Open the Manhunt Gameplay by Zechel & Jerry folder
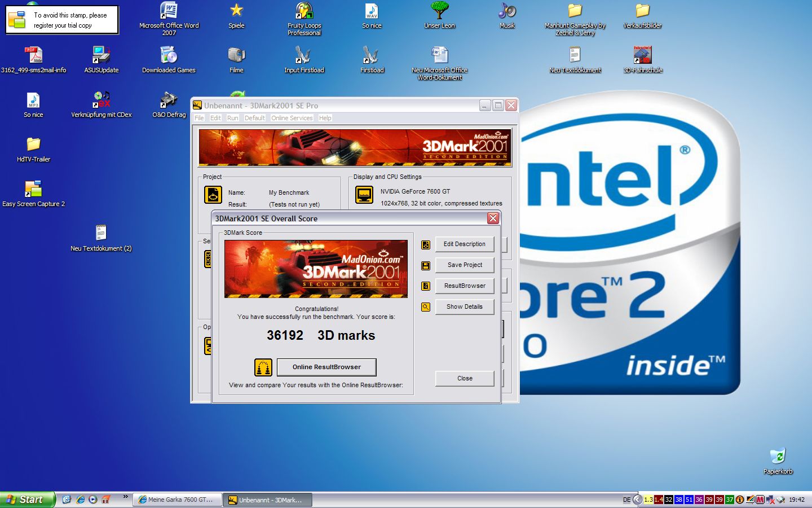This screenshot has width=812, height=508. (x=575, y=19)
